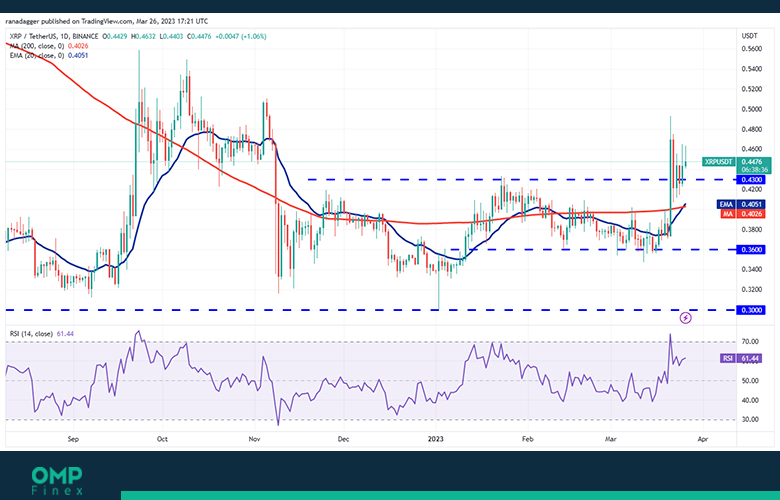
Task: Click the 0.5600 price axis label
Action: point(751,49)
